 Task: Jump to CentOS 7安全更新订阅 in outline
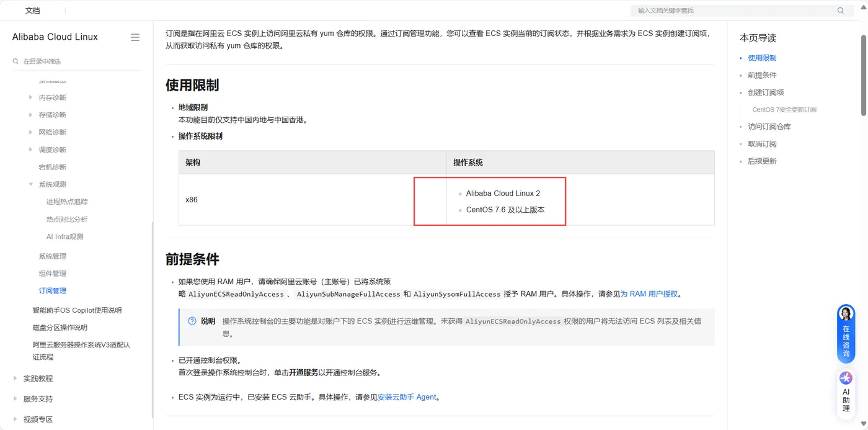[784, 110]
